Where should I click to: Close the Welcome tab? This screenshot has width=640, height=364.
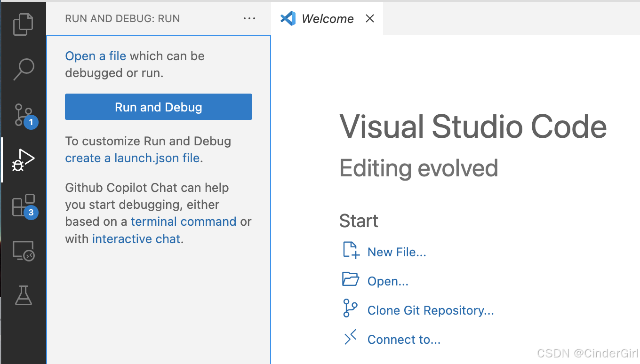(370, 18)
